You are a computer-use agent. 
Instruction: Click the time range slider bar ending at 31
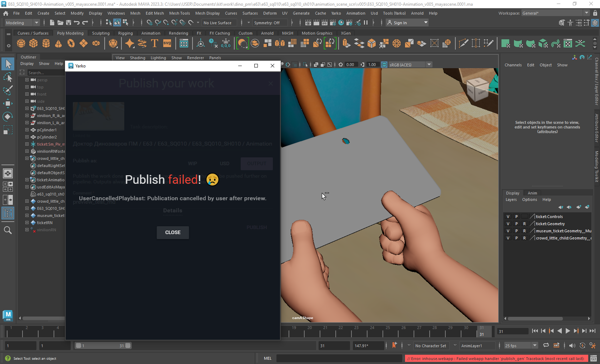pyautogui.click(x=103, y=345)
